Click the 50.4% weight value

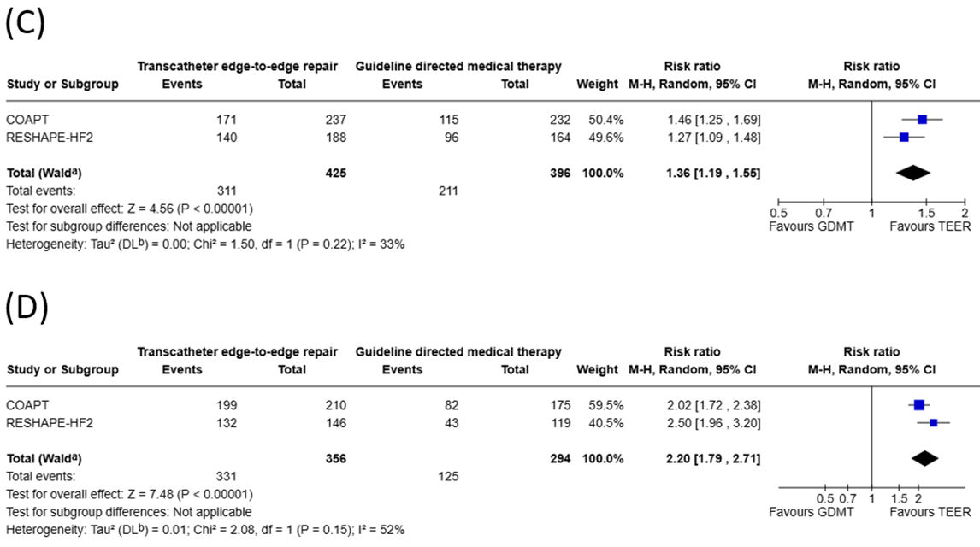click(x=605, y=120)
